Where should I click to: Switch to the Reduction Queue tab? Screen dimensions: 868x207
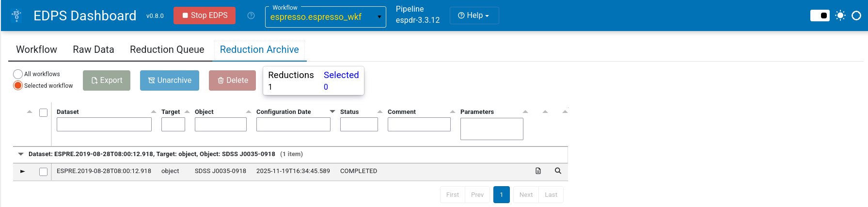coord(167,49)
